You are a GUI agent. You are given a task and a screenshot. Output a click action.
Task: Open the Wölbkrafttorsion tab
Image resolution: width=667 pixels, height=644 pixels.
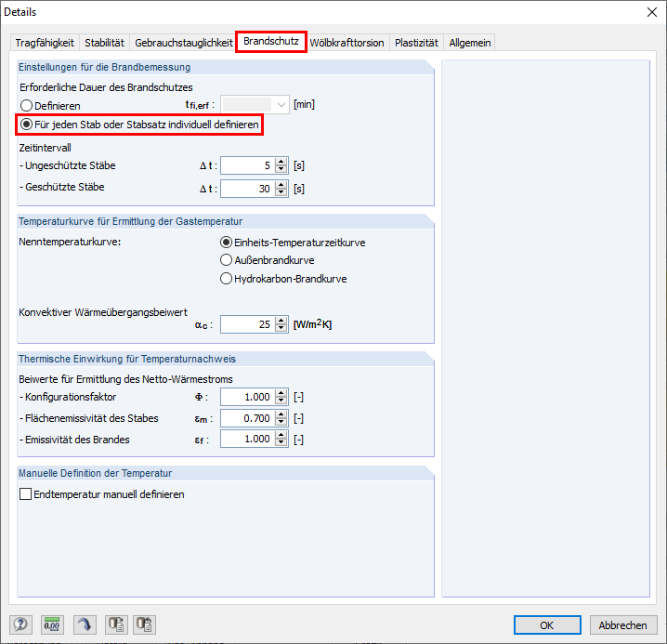(x=347, y=43)
